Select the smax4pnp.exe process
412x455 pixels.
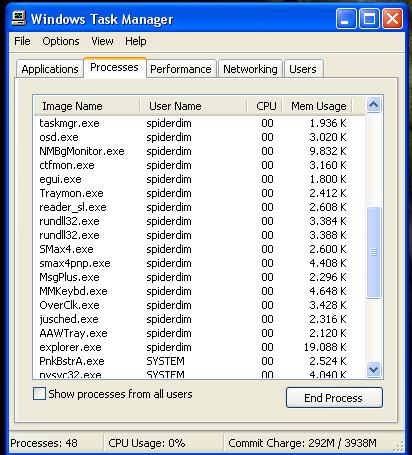click(x=199, y=263)
